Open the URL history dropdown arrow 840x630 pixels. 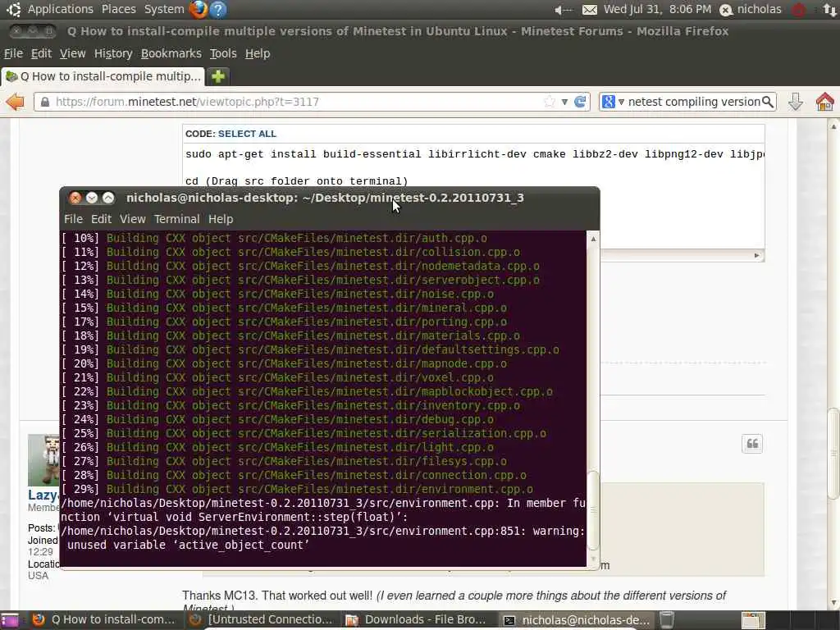point(564,101)
